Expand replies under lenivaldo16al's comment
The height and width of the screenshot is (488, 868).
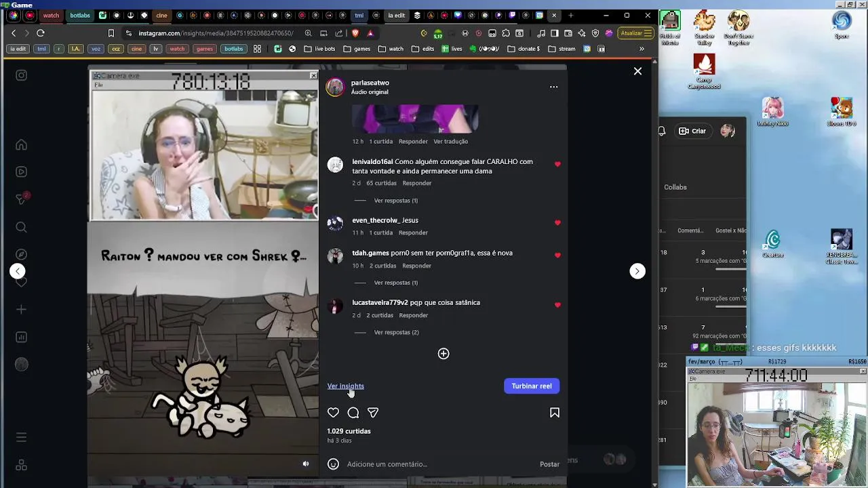tap(396, 201)
